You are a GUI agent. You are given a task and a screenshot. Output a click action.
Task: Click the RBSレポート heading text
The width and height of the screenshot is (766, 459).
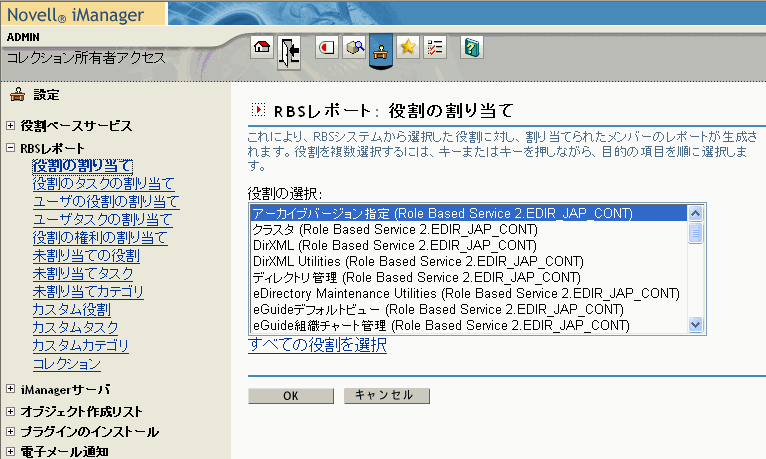click(52, 148)
